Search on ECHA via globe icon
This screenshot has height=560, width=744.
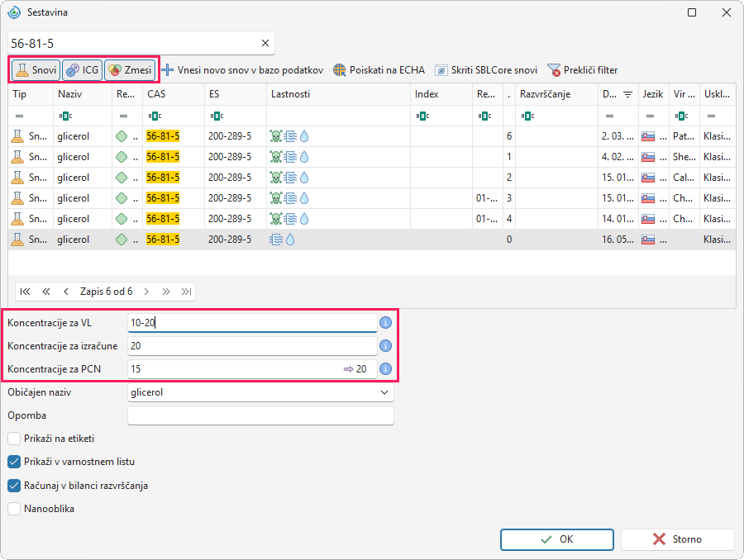tap(339, 70)
